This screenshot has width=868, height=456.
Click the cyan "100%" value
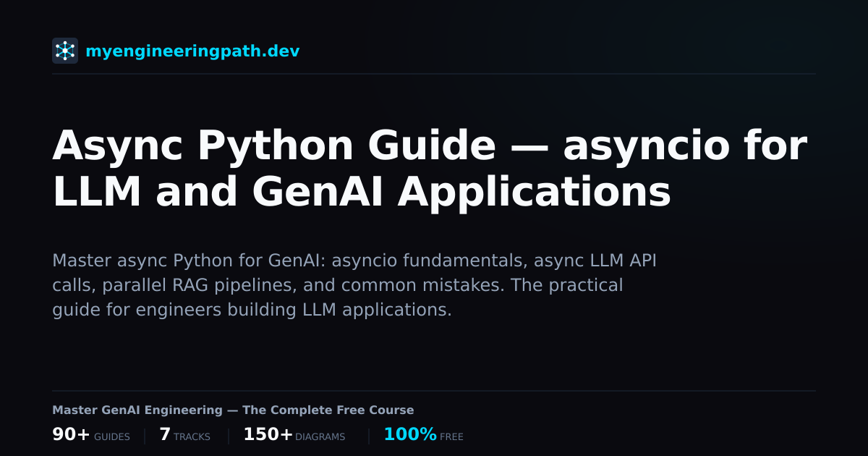pyautogui.click(x=410, y=435)
